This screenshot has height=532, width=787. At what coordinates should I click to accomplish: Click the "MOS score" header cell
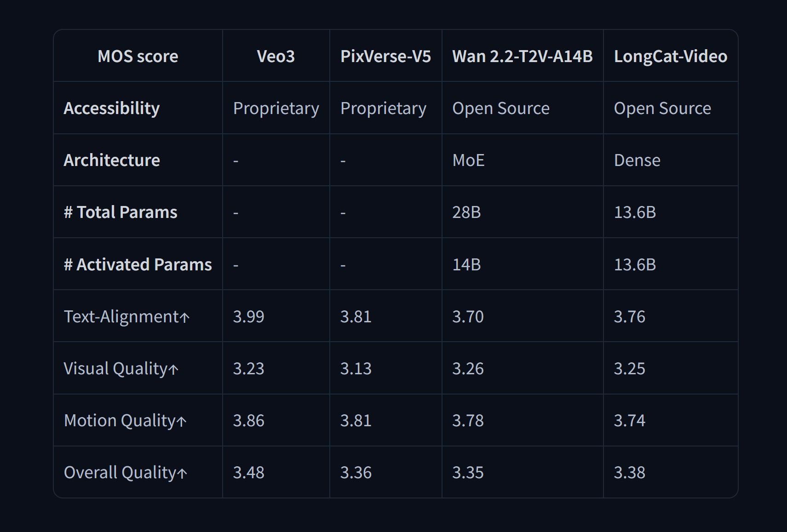(138, 56)
